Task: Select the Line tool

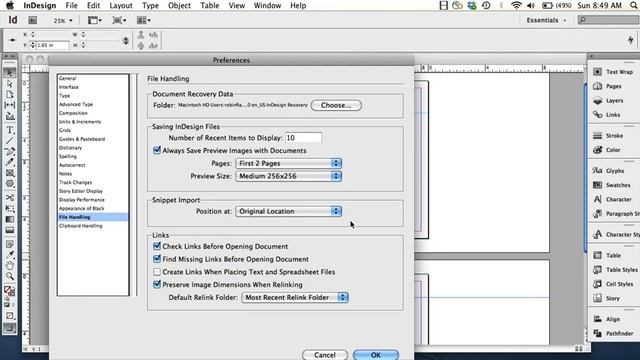Action: pos(9,141)
